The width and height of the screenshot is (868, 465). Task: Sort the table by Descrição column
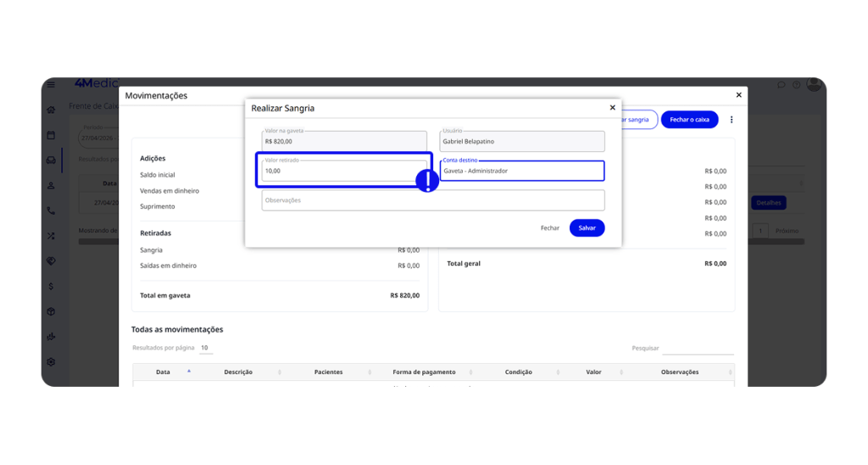coord(238,372)
